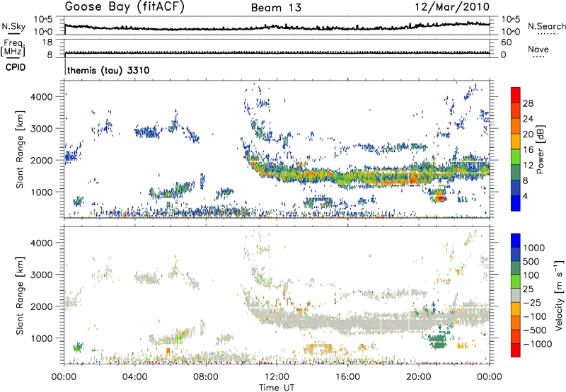Click the "18" tick on the frequency axis
Viewport: 566px width, 392px height.
point(47,42)
